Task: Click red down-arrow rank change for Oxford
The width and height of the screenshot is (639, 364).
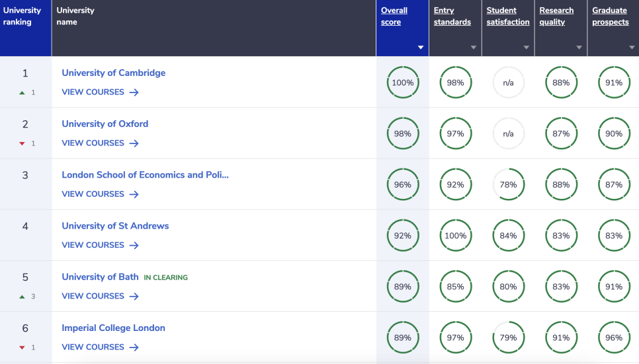Action: (x=22, y=144)
